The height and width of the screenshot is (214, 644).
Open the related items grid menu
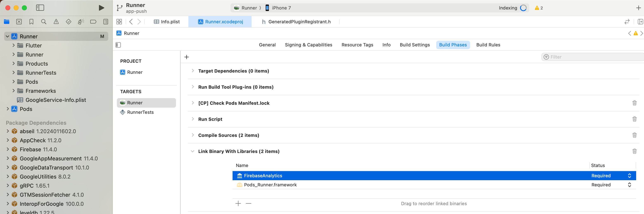click(x=119, y=22)
